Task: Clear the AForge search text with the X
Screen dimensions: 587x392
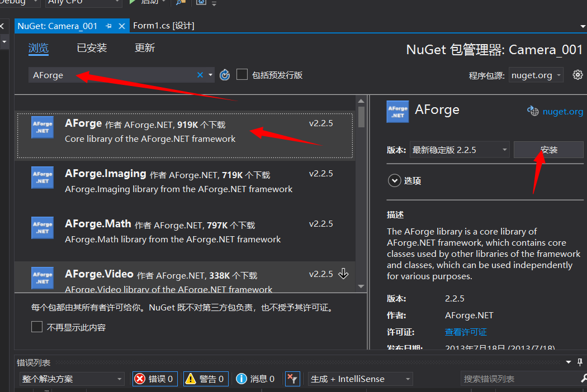Action: [x=200, y=75]
